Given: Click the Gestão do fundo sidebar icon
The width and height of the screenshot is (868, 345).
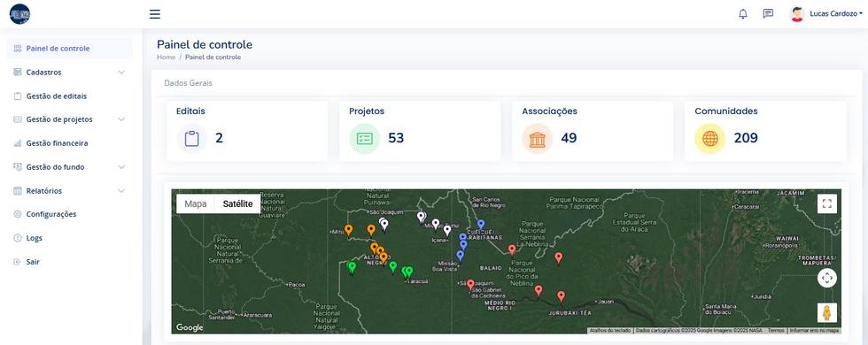Looking at the screenshot, I should 17,167.
